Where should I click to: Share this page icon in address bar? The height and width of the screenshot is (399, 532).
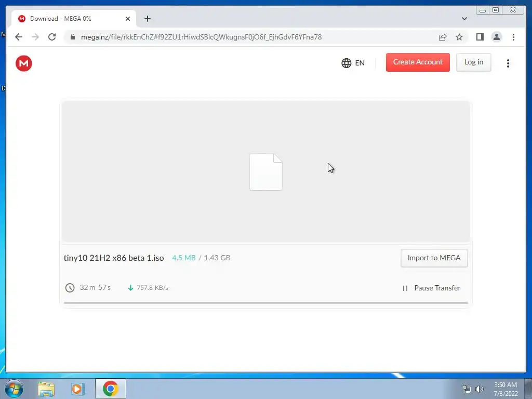pos(443,37)
